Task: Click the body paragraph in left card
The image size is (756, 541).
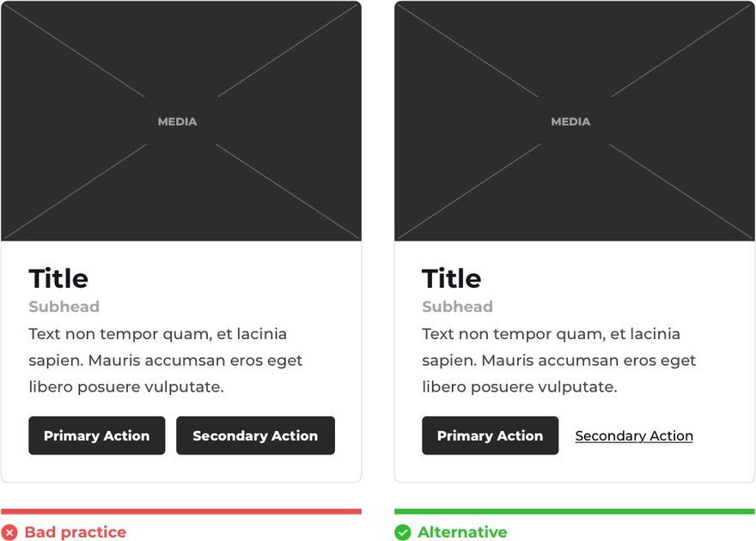Action: coord(165,361)
